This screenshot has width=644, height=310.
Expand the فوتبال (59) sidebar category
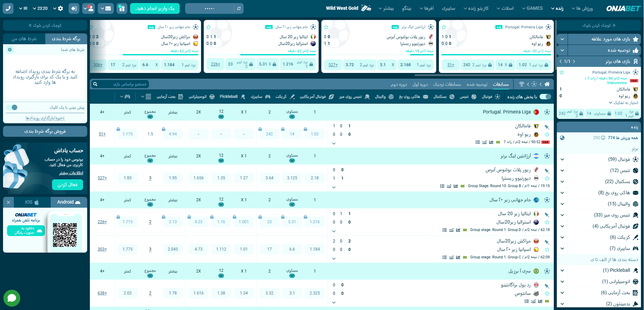tap(562, 159)
